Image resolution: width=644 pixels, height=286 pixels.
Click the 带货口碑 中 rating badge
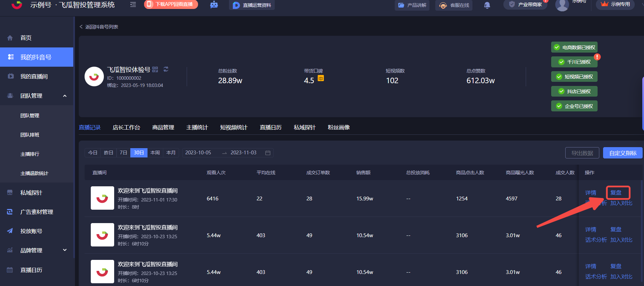click(320, 78)
